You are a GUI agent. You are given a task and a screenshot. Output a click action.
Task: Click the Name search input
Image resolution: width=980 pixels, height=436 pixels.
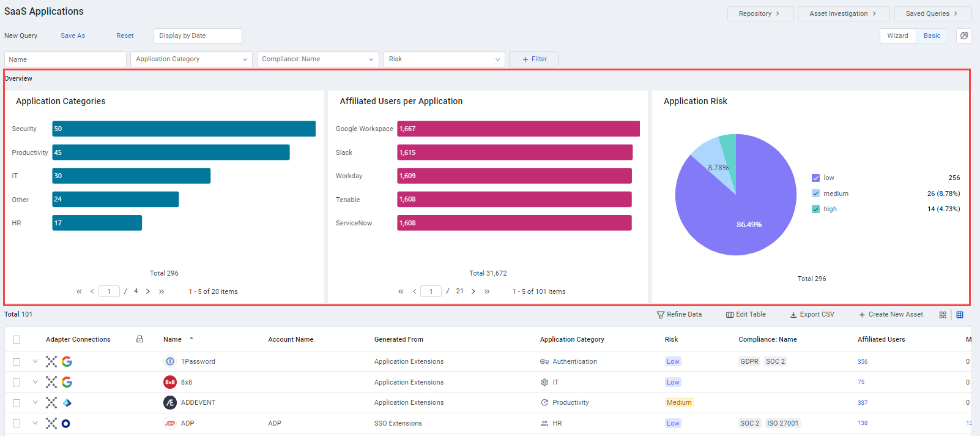click(65, 59)
